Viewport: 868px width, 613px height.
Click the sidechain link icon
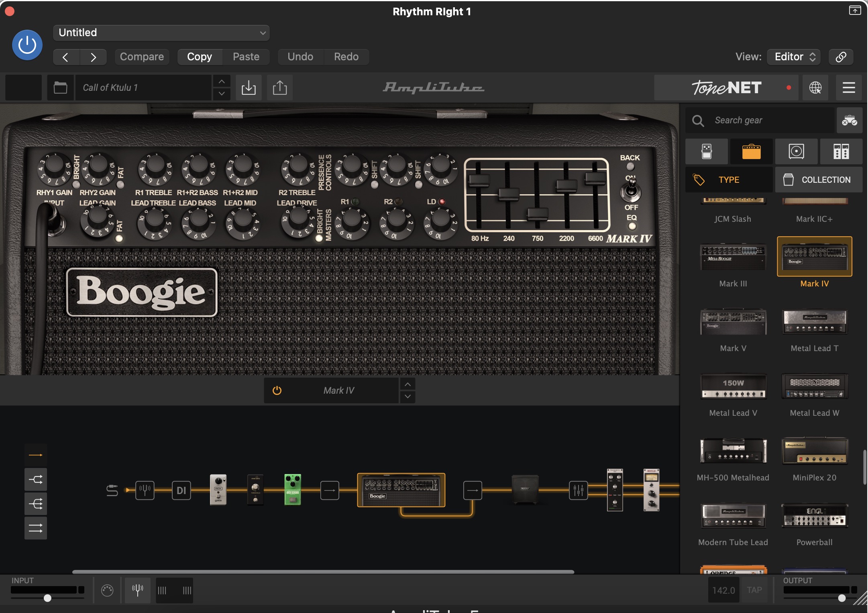tap(841, 57)
